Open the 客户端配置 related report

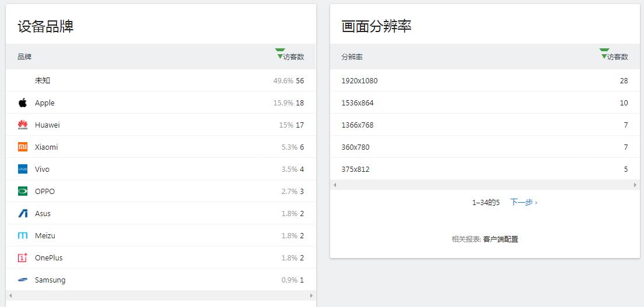pyautogui.click(x=501, y=239)
